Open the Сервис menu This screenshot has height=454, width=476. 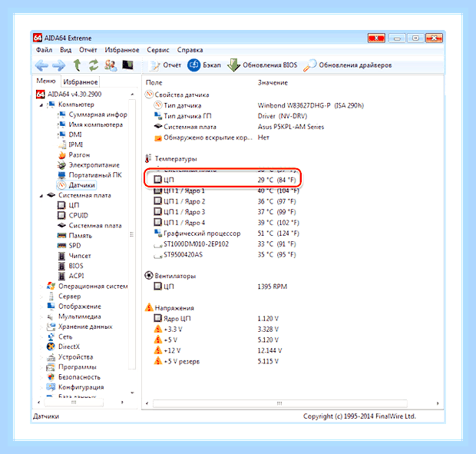click(158, 50)
